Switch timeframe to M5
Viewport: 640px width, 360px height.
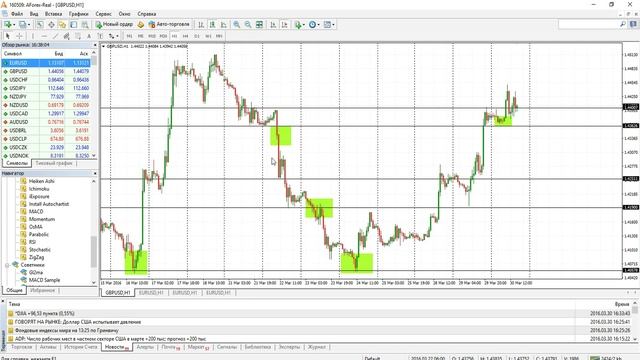[x=141, y=36]
